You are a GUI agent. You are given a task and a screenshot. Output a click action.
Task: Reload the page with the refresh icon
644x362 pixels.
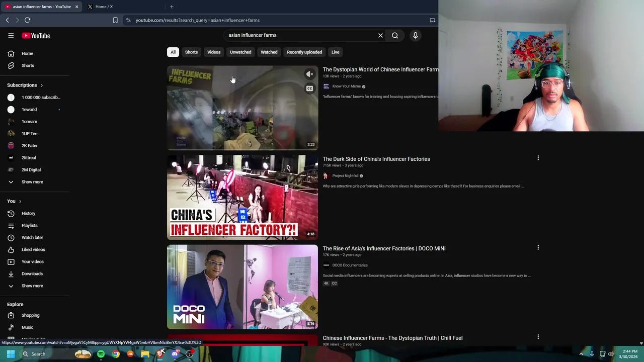point(27,20)
